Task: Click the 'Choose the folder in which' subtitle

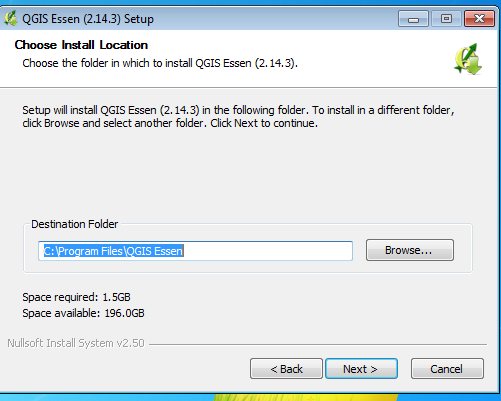Action: (160, 63)
